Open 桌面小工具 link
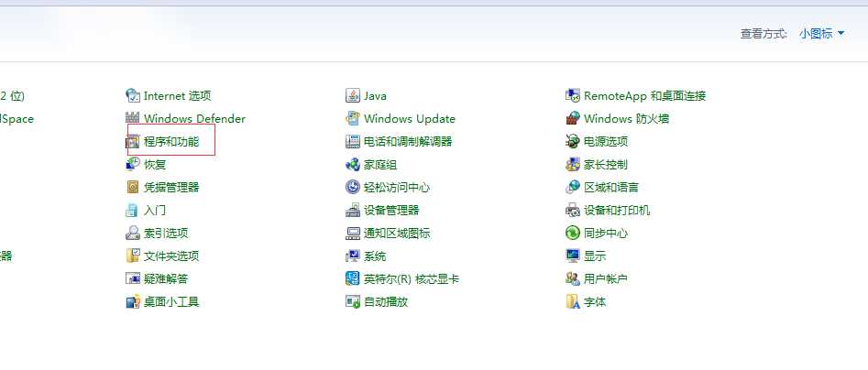The image size is (868, 370). 171,301
